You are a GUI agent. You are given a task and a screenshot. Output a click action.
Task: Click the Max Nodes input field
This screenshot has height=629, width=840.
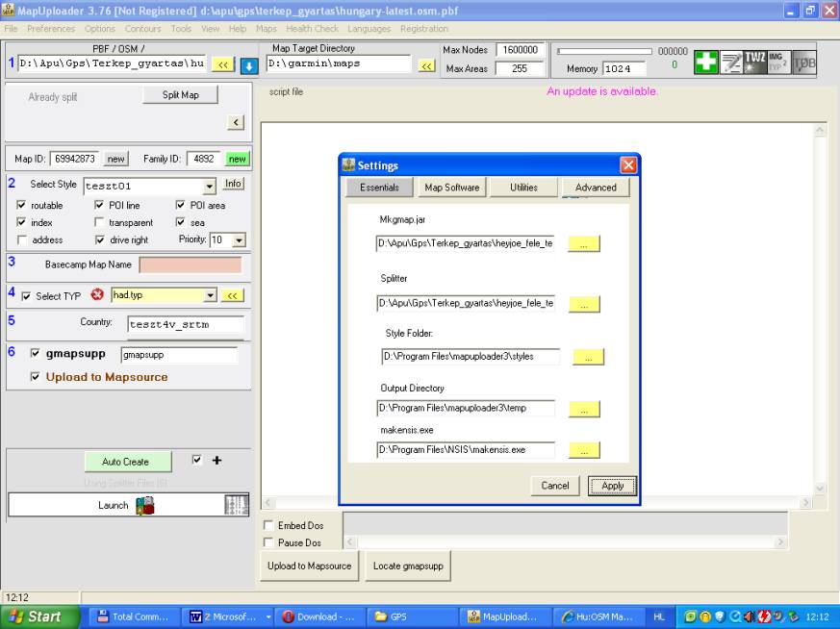click(521, 50)
